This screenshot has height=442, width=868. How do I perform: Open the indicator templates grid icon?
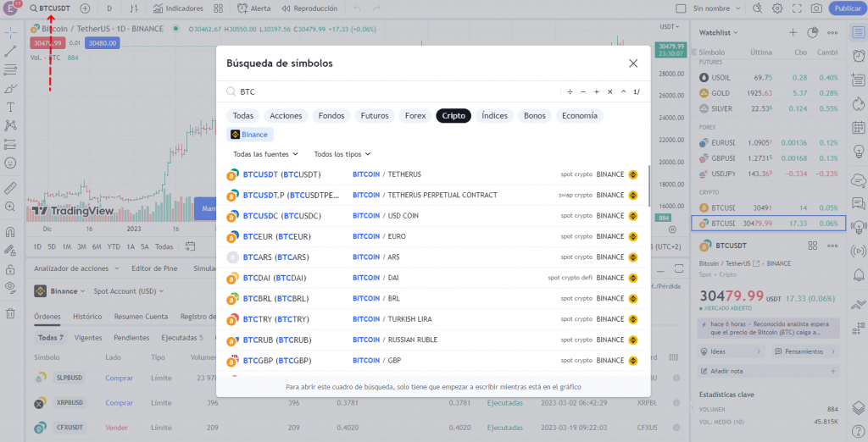(219, 8)
